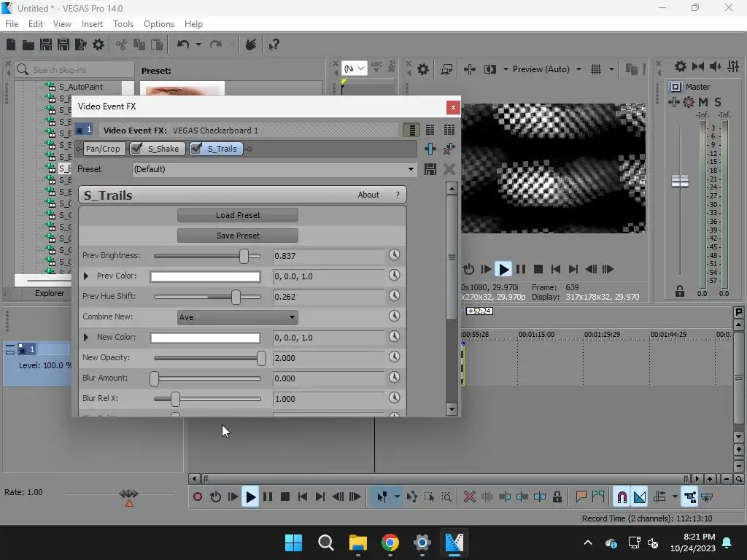Open the overlays grid dropdown arrow
747x560 pixels.
point(611,69)
